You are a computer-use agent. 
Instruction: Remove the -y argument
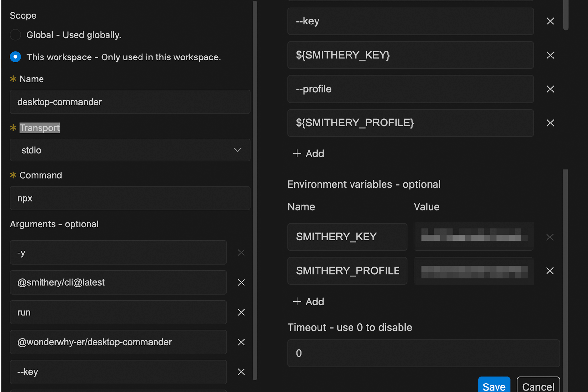241,253
